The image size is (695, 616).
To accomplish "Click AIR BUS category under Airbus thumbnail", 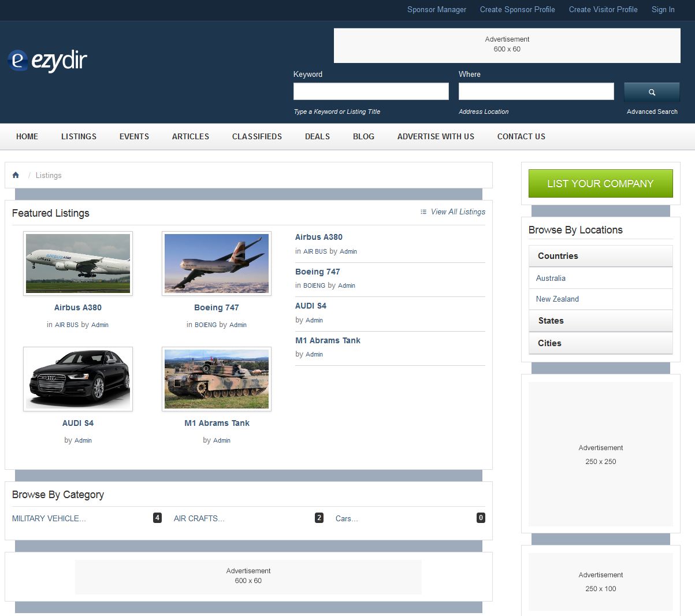I will (x=66, y=325).
